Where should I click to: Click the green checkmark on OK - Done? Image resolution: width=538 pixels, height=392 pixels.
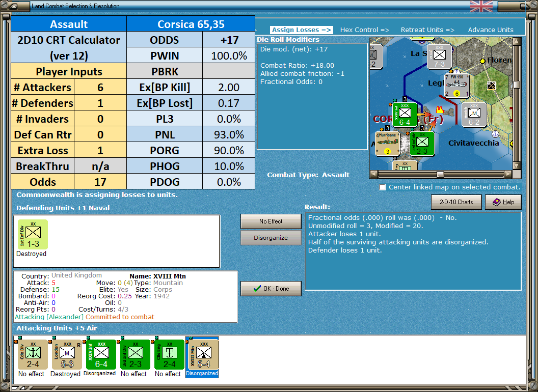coord(257,289)
